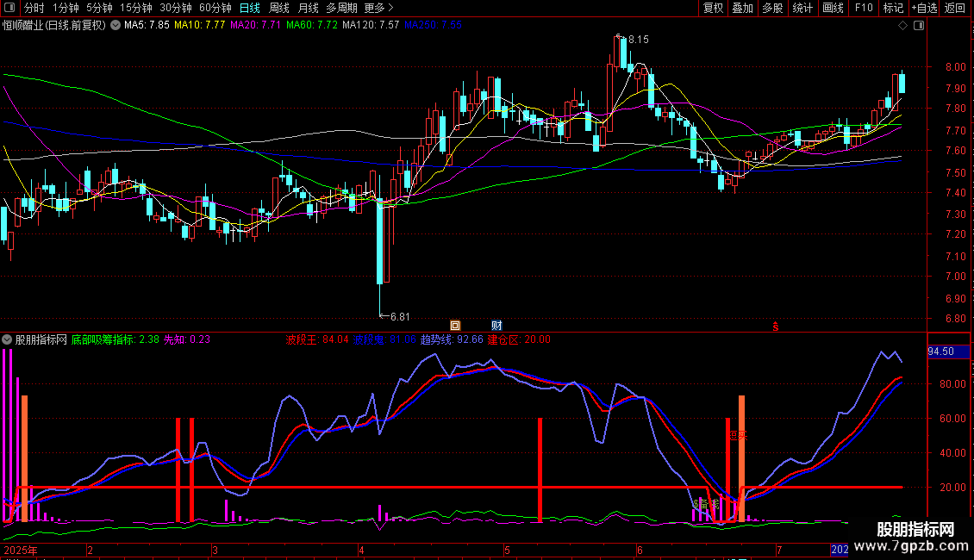Activate 画线 drawing tools

pyautogui.click(x=833, y=8)
